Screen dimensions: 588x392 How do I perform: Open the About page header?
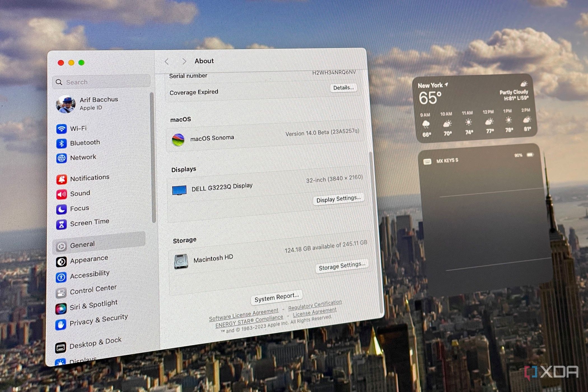(204, 61)
